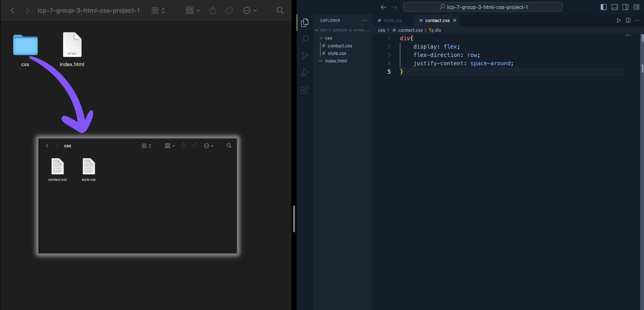The width and height of the screenshot is (644, 310).
Task: Change icon view in inset css window
Action: (x=146, y=146)
